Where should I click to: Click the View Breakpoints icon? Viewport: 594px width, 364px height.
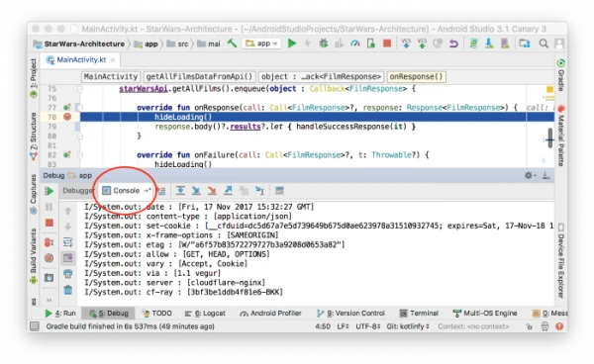(x=49, y=242)
